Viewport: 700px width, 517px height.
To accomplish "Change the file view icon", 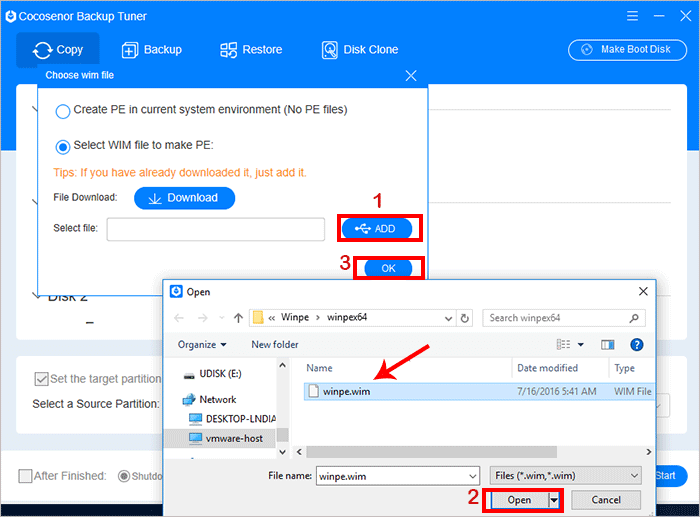I will click(563, 344).
